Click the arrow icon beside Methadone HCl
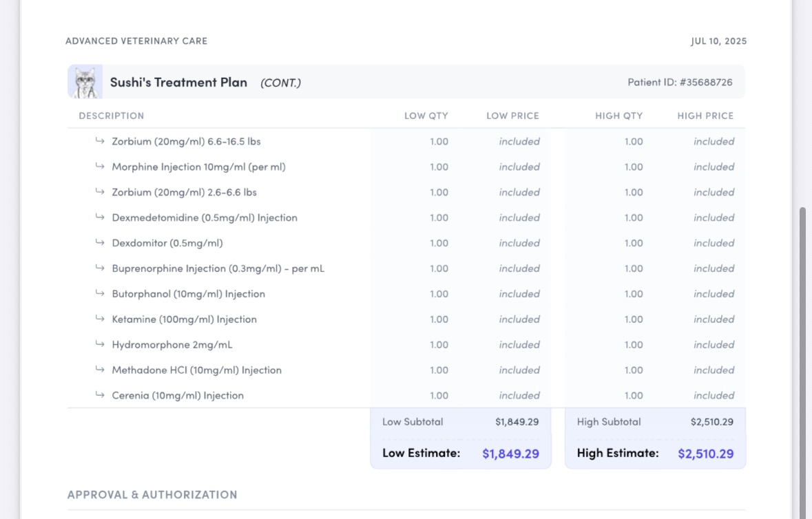 tap(100, 369)
